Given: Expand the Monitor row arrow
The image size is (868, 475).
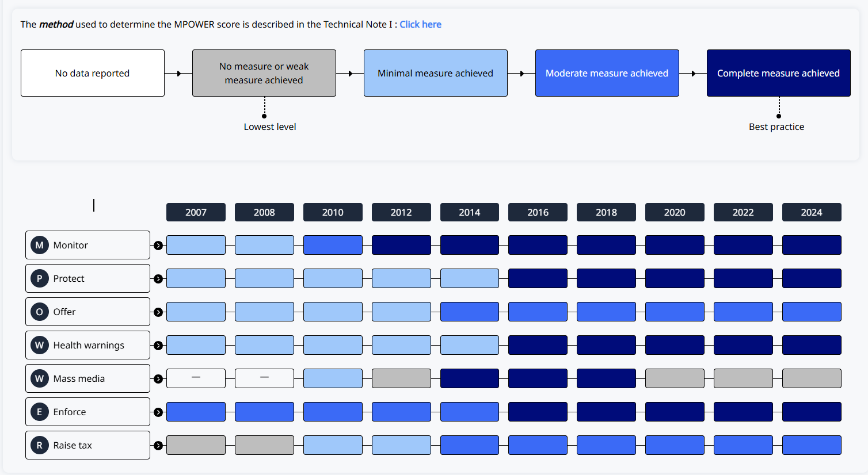Looking at the screenshot, I should (158, 246).
